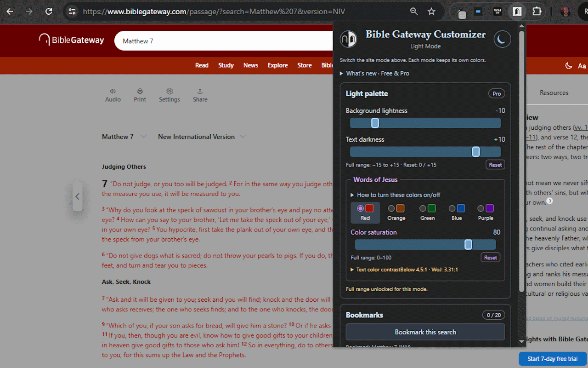Go back to previous page

click(10, 11)
